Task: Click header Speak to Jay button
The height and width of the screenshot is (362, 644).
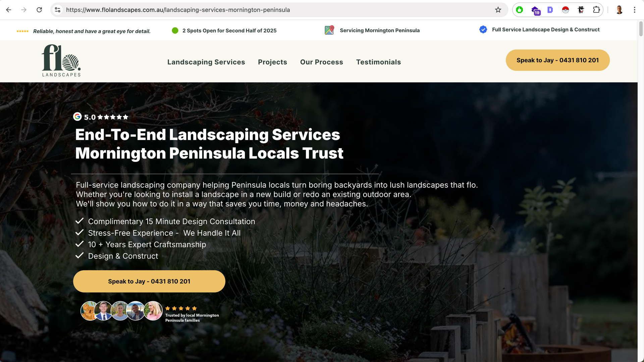Action: point(557,60)
